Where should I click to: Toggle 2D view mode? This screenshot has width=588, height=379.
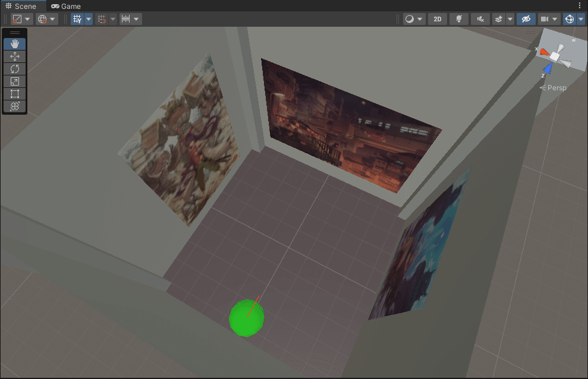[x=437, y=19]
